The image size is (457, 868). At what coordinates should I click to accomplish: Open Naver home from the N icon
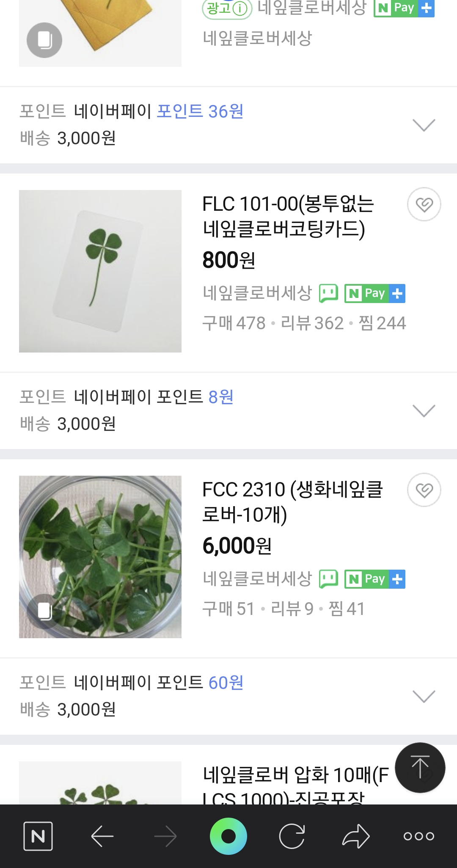tap(38, 836)
